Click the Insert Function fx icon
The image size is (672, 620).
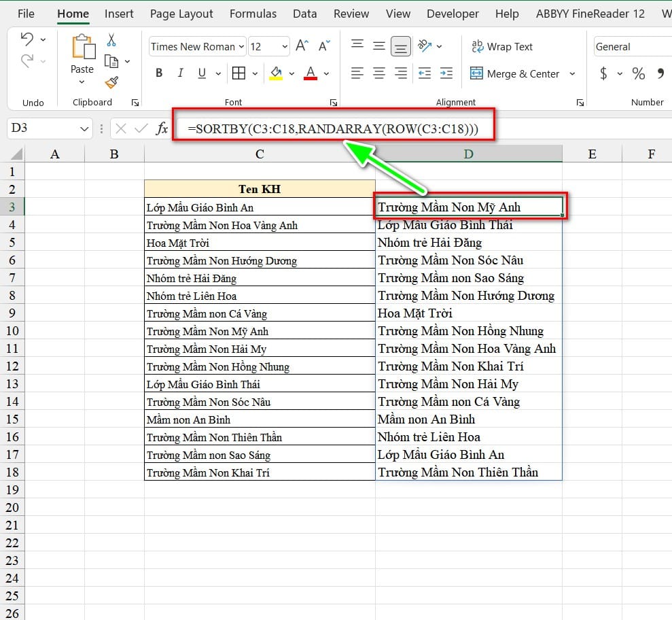click(162, 128)
